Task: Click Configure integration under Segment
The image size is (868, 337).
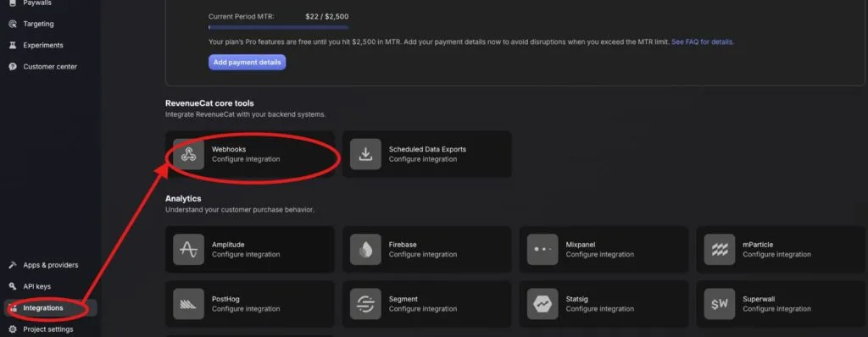Action: (x=423, y=309)
